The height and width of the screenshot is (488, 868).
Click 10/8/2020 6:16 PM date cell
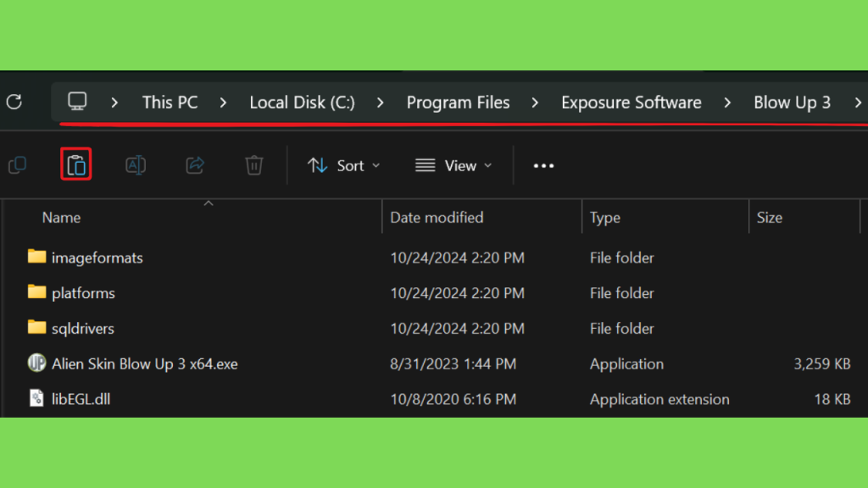[x=453, y=400]
